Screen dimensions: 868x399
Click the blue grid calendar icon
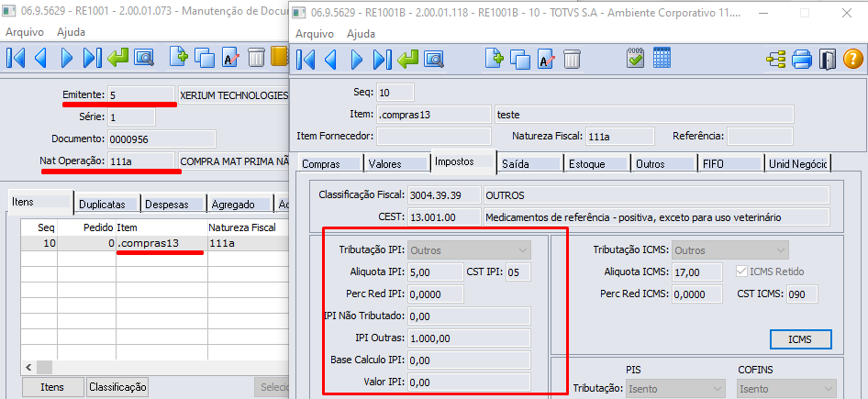click(x=662, y=58)
